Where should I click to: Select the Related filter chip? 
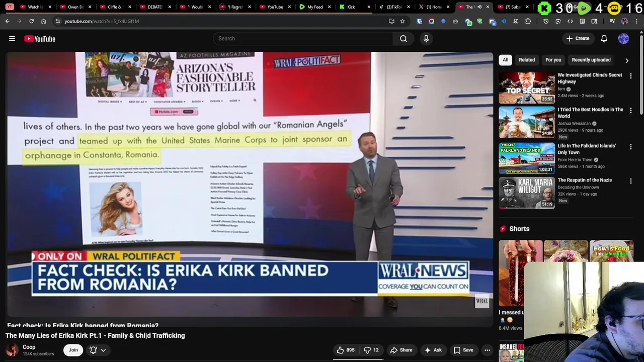pos(527,60)
